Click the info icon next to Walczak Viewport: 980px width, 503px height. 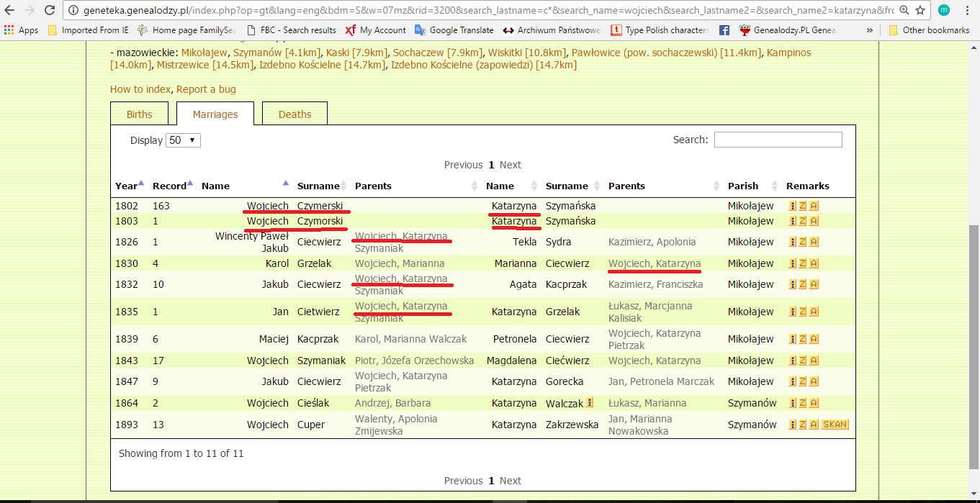pos(590,403)
